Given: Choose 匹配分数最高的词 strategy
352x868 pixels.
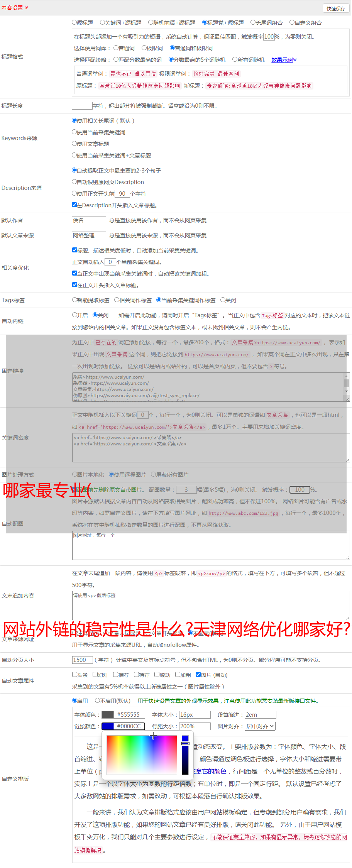Looking at the screenshot, I should point(116,59).
